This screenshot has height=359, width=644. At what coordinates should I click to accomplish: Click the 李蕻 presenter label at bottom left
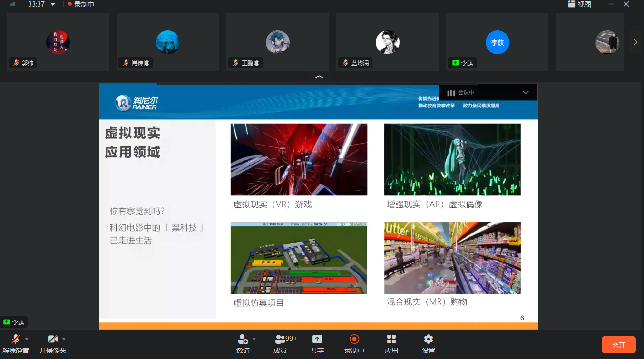[x=14, y=322]
